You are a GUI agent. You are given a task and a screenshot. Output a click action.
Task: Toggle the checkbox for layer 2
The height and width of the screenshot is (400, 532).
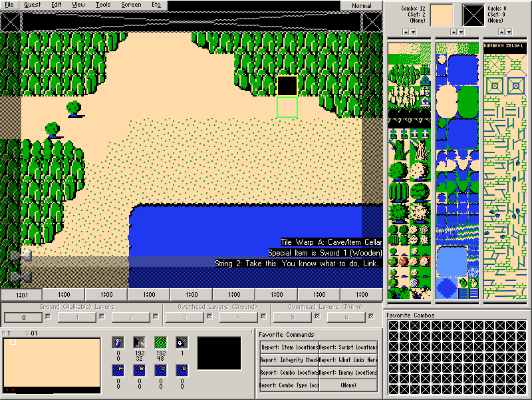pos(156,316)
